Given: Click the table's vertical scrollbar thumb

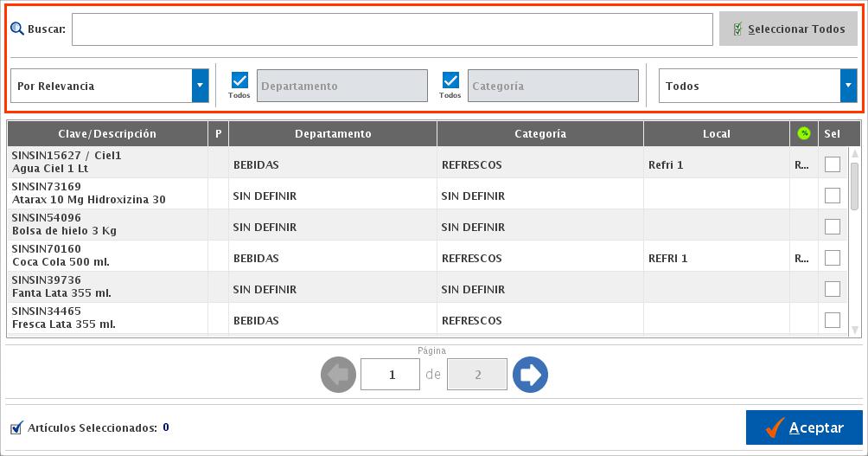Looking at the screenshot, I should pyautogui.click(x=854, y=186).
